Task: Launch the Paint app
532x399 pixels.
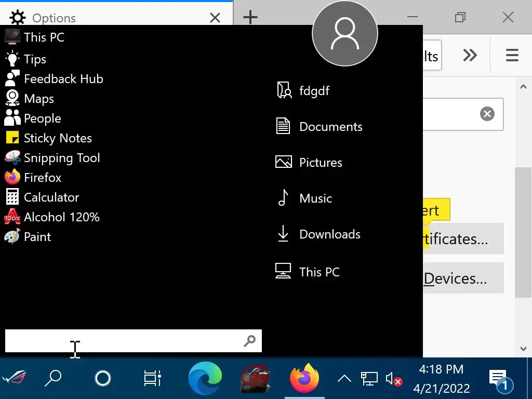Action: coord(28,236)
